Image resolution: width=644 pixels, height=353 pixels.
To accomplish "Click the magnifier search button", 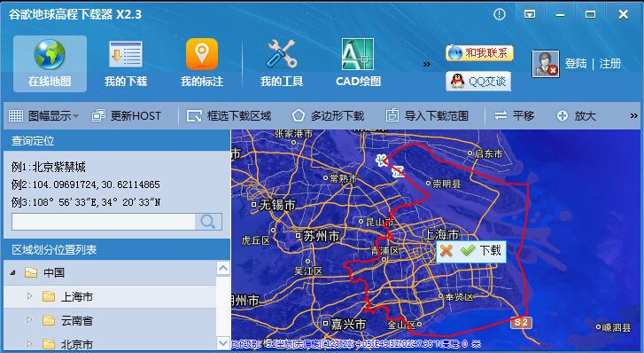I will pyautogui.click(x=208, y=222).
